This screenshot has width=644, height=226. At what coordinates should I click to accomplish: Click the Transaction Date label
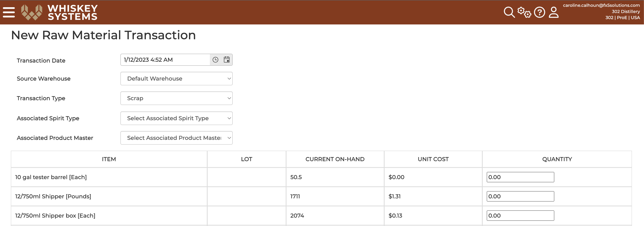(x=41, y=61)
